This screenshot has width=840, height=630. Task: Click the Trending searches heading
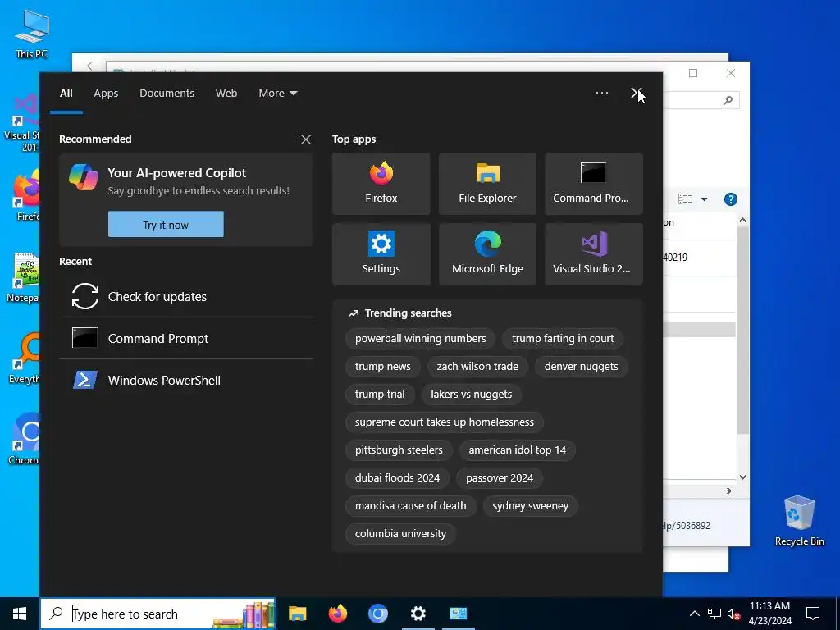point(408,313)
